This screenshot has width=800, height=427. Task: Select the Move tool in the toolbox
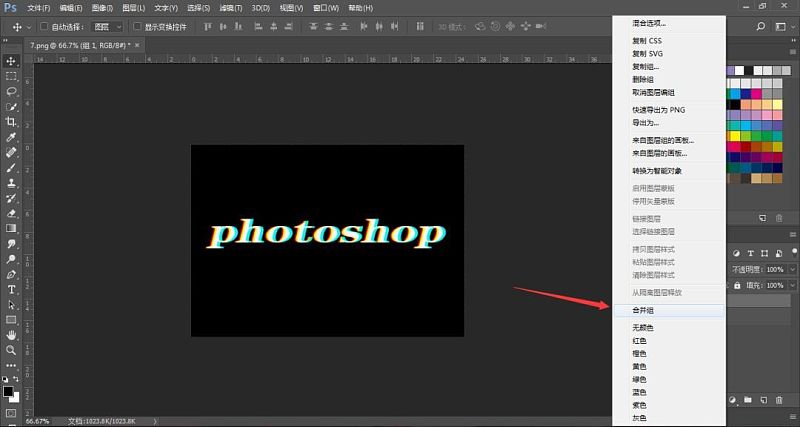coord(11,62)
